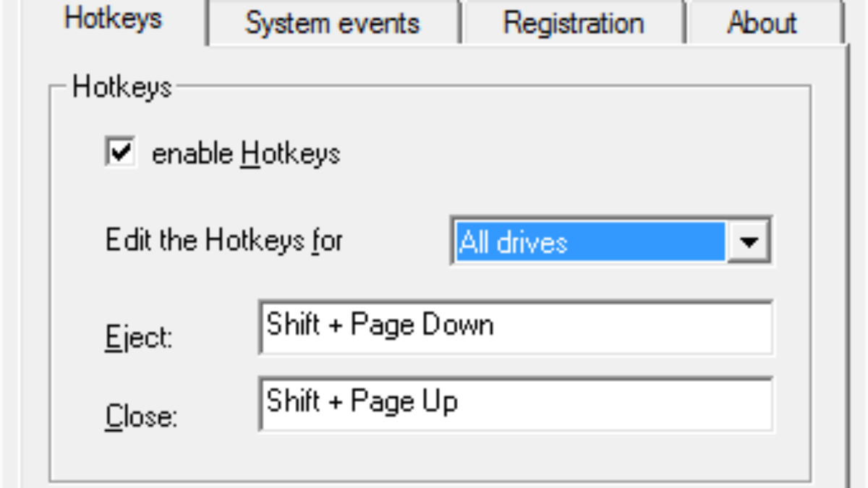The width and height of the screenshot is (868, 488).
Task: Click the "Eject:" field label
Action: click(x=139, y=338)
